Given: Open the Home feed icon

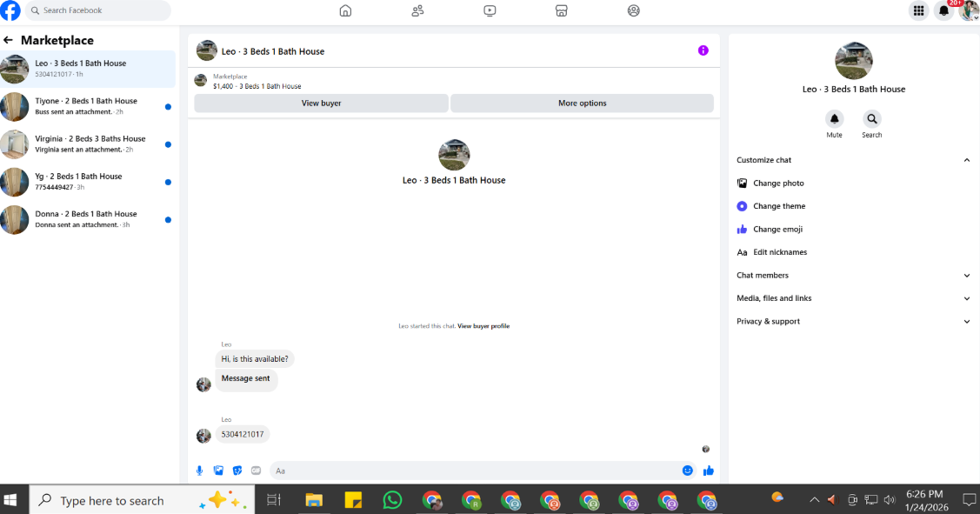Looking at the screenshot, I should point(345,10).
